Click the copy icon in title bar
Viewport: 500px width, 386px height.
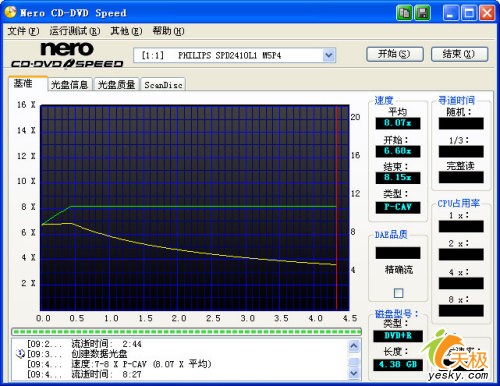[404, 13]
